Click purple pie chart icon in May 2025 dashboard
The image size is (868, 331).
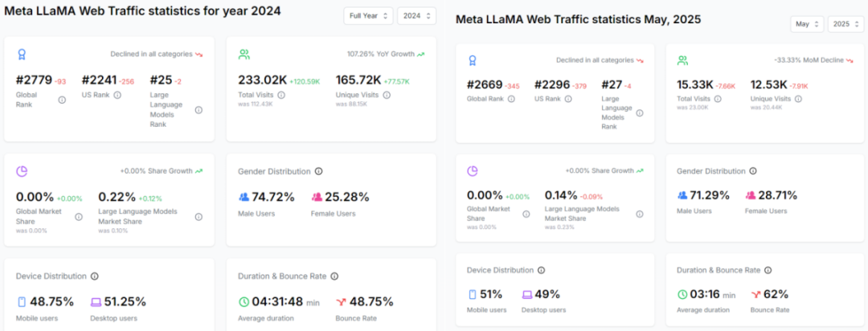pyautogui.click(x=473, y=171)
